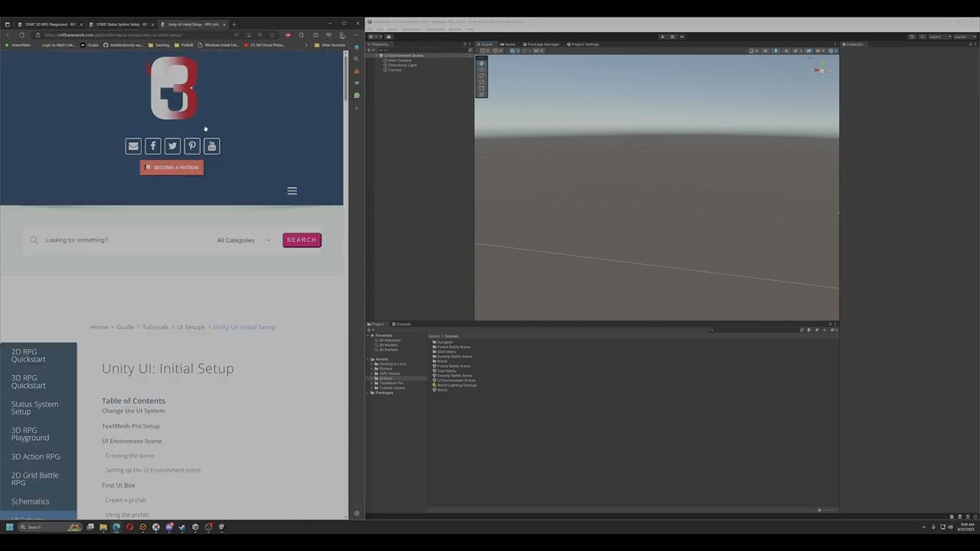Jump to TextMesh Pro Setup section
This screenshot has width=980, height=551.
point(131,426)
